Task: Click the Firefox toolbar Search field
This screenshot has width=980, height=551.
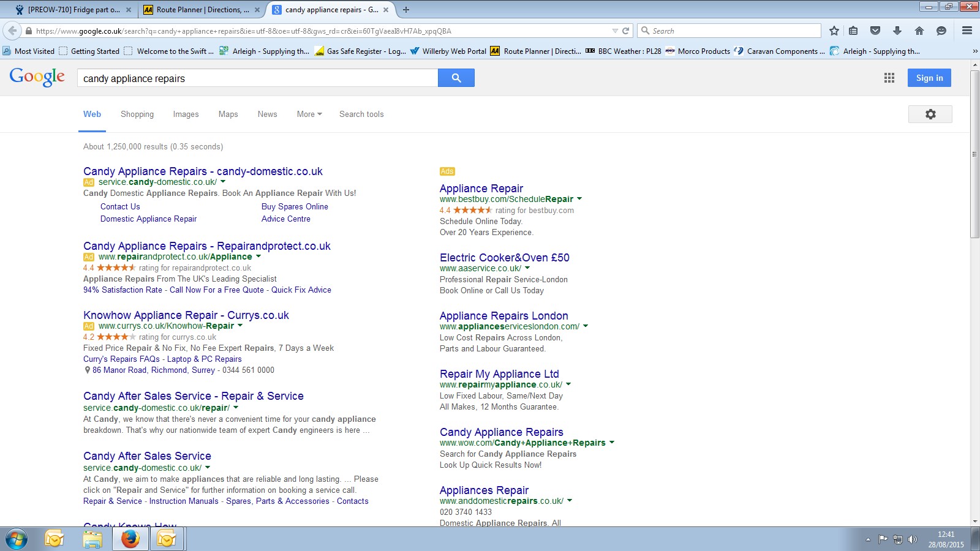Action: 729,31
